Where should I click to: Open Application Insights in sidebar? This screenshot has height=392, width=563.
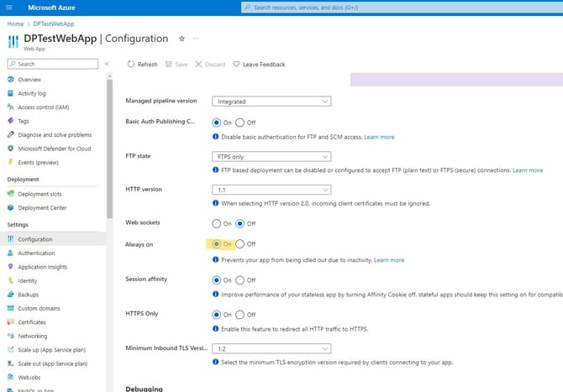(42, 267)
